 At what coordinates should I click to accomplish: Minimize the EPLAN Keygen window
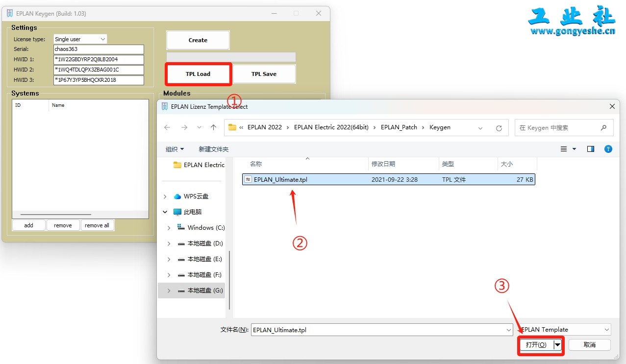click(273, 13)
